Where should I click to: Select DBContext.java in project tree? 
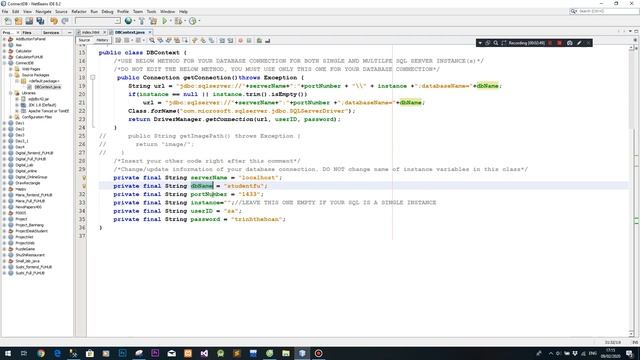pos(47,87)
